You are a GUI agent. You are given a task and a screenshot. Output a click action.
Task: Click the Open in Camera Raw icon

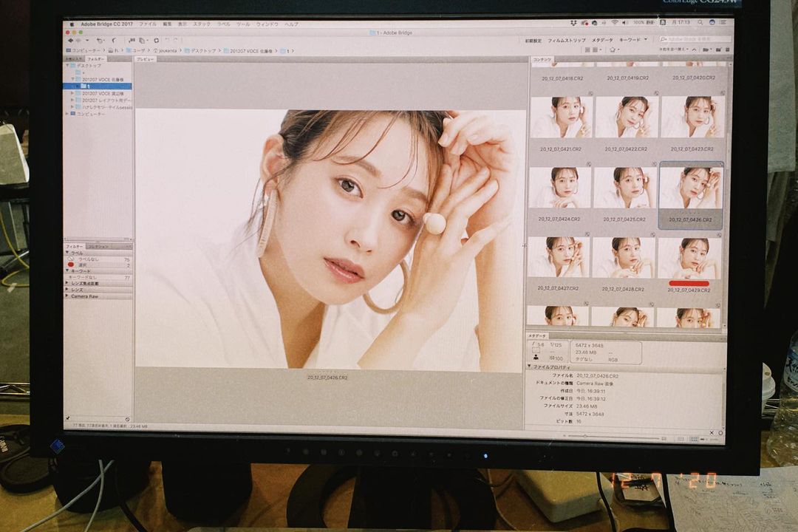coord(156,40)
